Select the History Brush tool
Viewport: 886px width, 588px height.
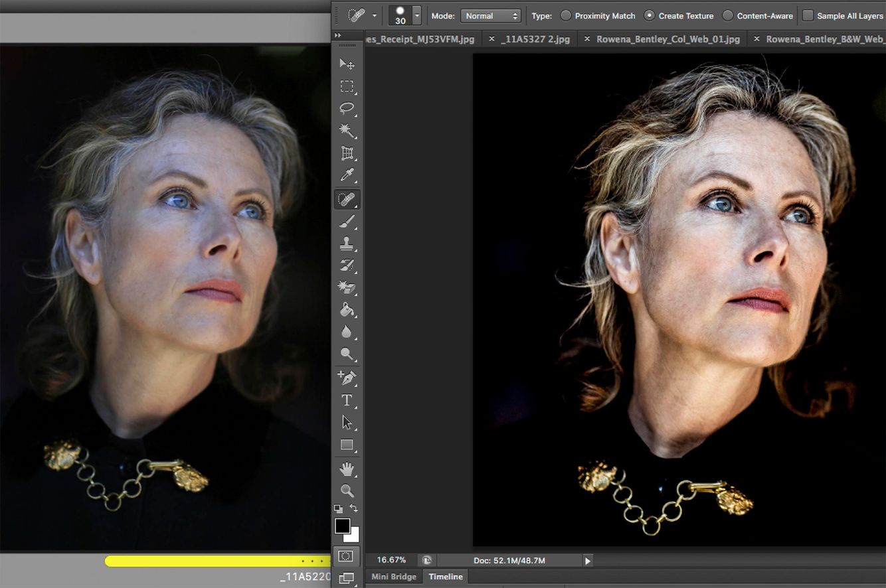pyautogui.click(x=347, y=266)
